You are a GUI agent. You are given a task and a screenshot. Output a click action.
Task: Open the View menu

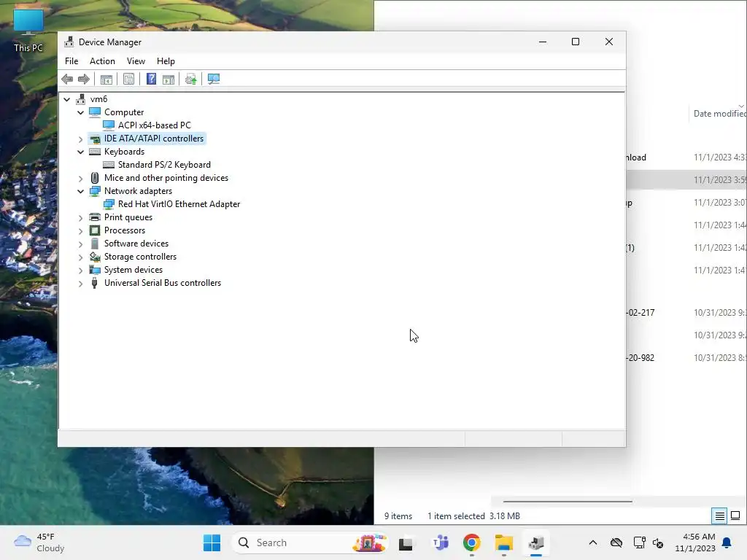click(136, 61)
